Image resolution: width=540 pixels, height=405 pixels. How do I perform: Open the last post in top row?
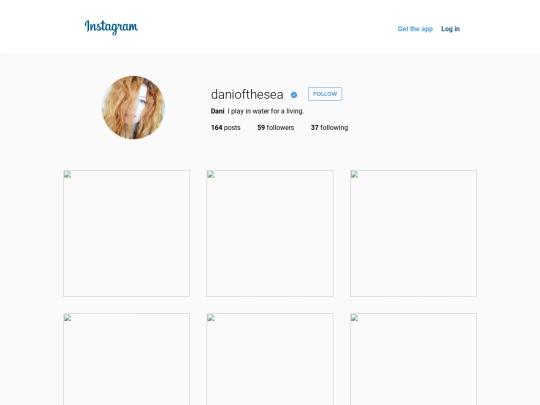click(x=413, y=233)
